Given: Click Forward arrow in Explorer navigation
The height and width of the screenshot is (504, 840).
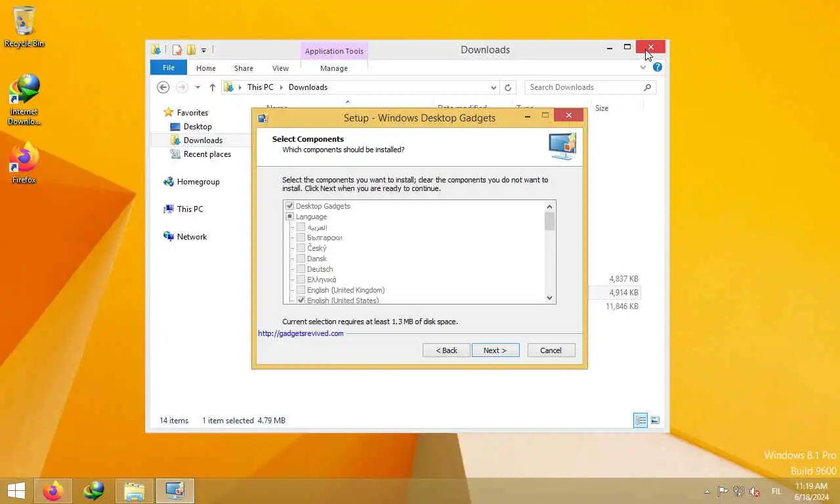Looking at the screenshot, I should tap(182, 87).
